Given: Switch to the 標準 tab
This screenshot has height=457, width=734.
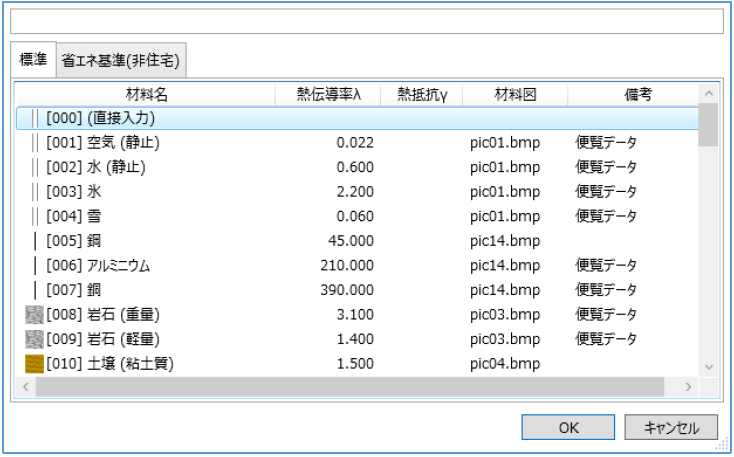Looking at the screenshot, I should pyautogui.click(x=33, y=60).
